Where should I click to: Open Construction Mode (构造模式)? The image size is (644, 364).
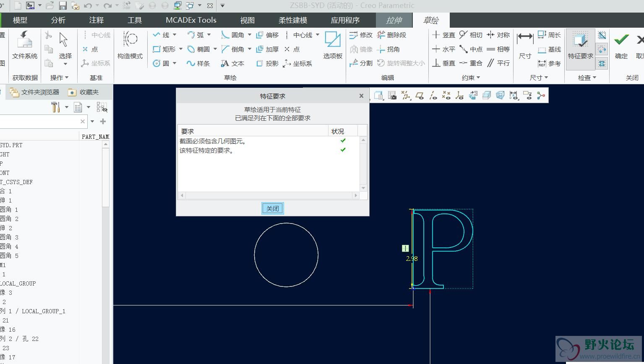point(130,45)
